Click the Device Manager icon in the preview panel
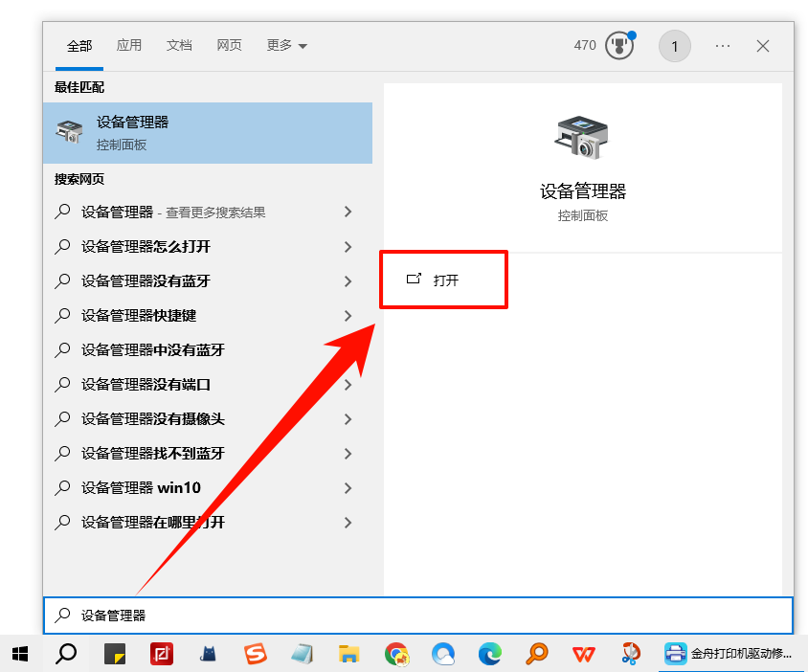808x672 pixels. [582, 139]
